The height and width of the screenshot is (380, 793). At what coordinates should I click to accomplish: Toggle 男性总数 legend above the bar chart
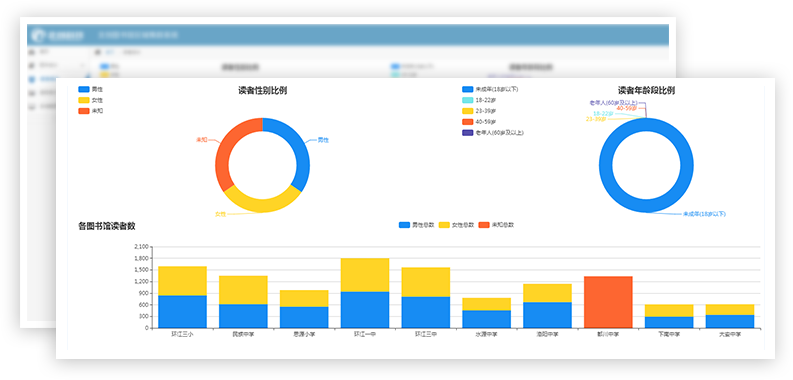point(417,225)
